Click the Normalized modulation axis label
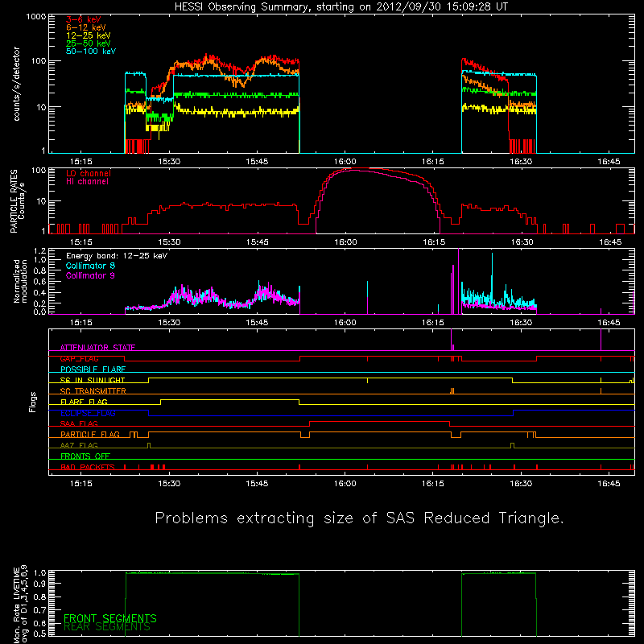 coord(20,281)
